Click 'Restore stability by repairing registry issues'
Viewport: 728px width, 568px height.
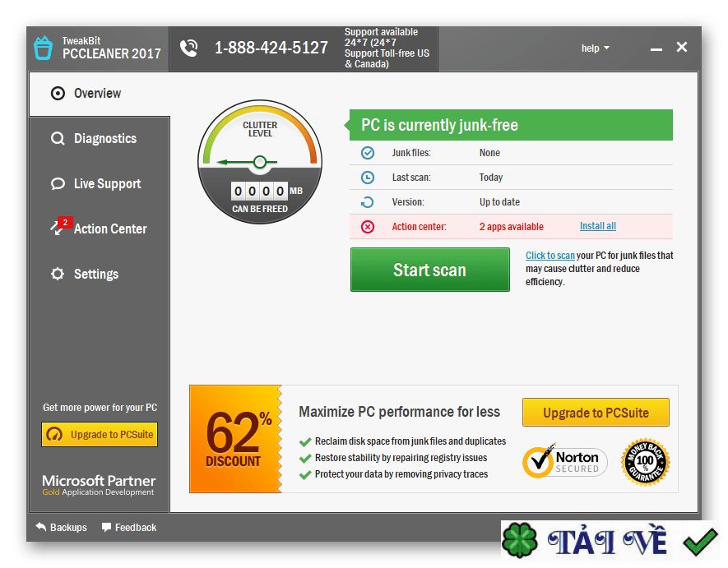[401, 458]
